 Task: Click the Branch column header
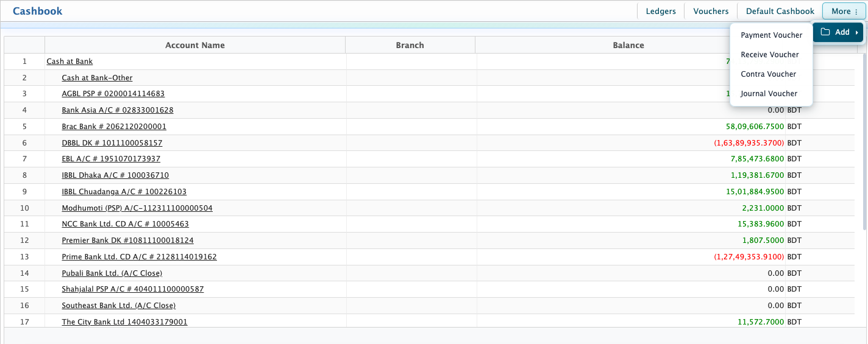click(410, 45)
